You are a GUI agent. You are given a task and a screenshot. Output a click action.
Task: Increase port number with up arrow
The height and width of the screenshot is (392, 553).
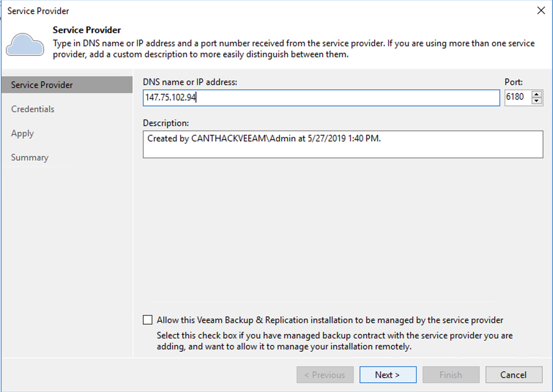pyautogui.click(x=537, y=94)
